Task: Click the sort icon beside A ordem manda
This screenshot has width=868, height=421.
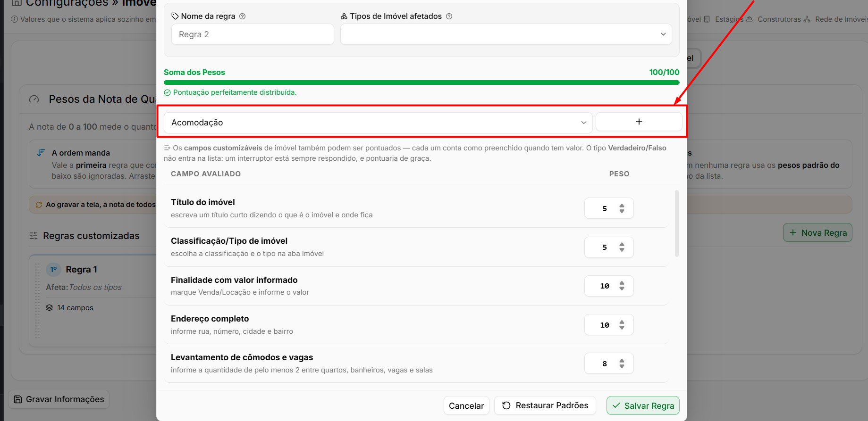Action: click(41, 153)
